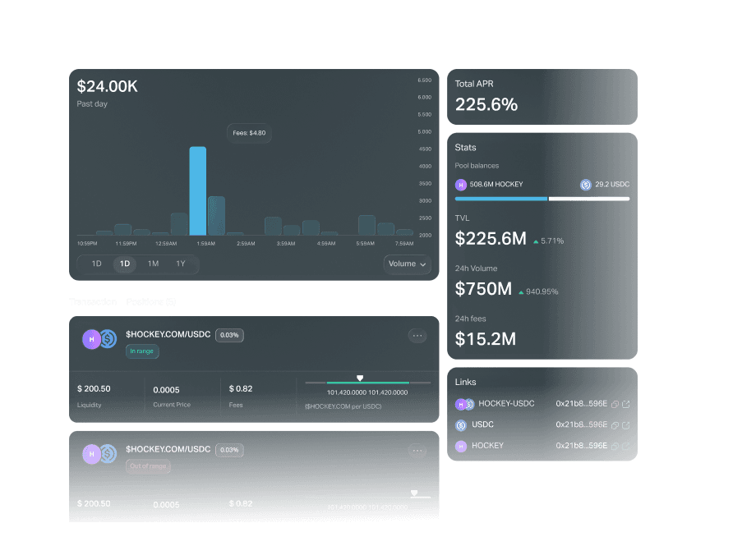Click the tallest bright blue volume bar
The width and height of the screenshot is (756, 555).
tap(197, 191)
